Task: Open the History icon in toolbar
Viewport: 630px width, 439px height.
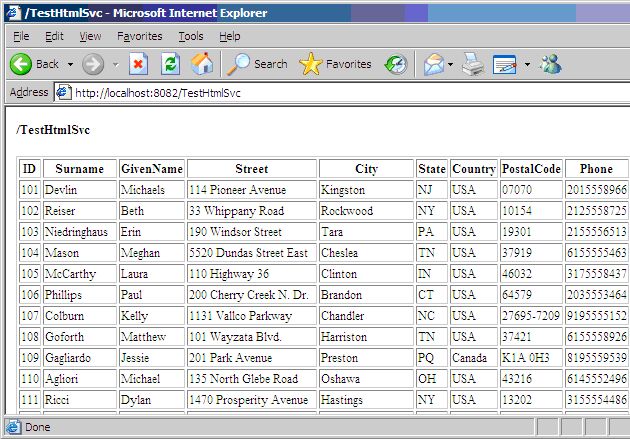Action: [x=397, y=64]
